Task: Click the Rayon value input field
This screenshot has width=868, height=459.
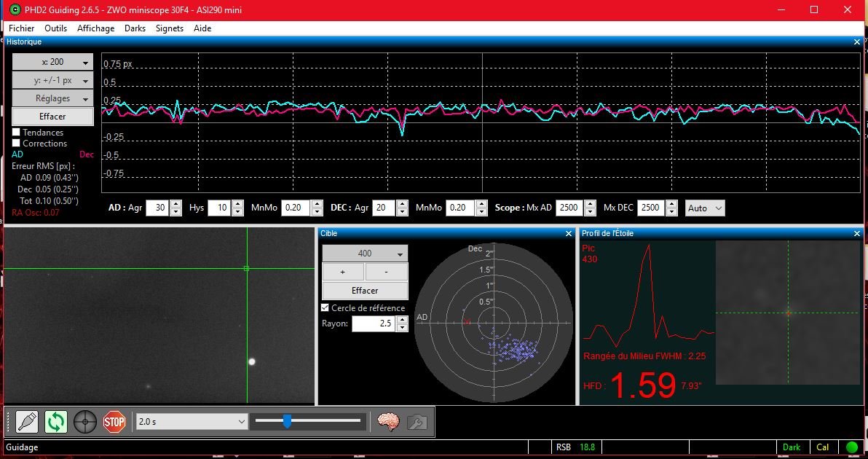Action: (374, 323)
